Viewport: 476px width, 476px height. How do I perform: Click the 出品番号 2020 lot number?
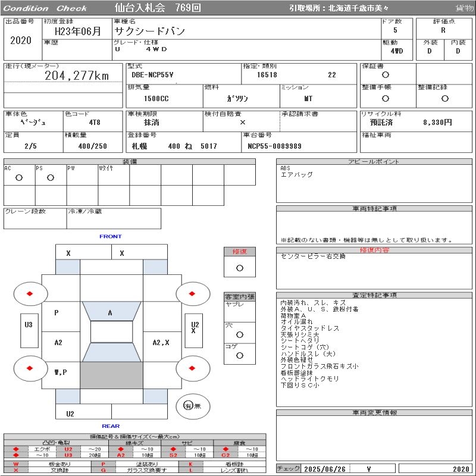pyautogui.click(x=21, y=40)
